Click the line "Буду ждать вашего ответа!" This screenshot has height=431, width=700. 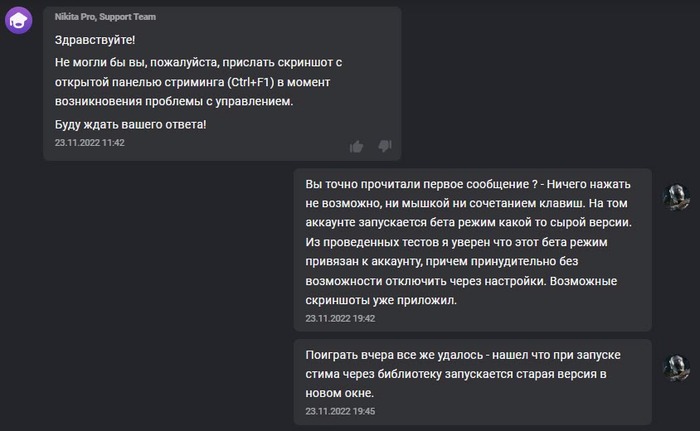130,123
